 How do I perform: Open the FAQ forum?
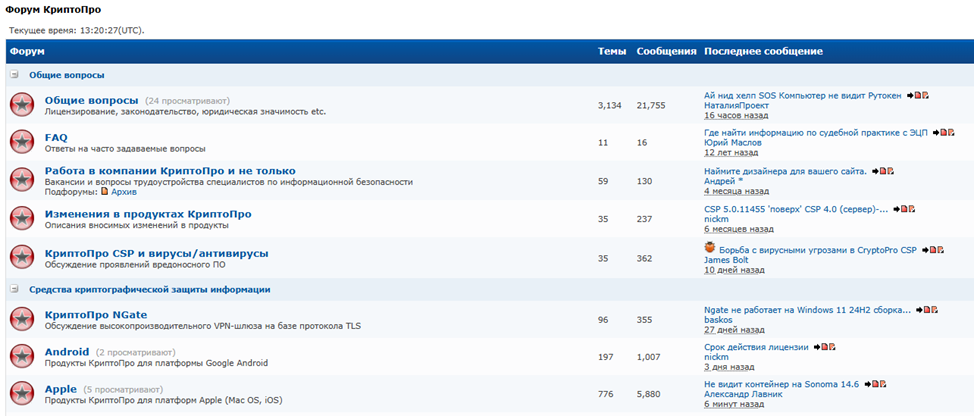point(56,137)
